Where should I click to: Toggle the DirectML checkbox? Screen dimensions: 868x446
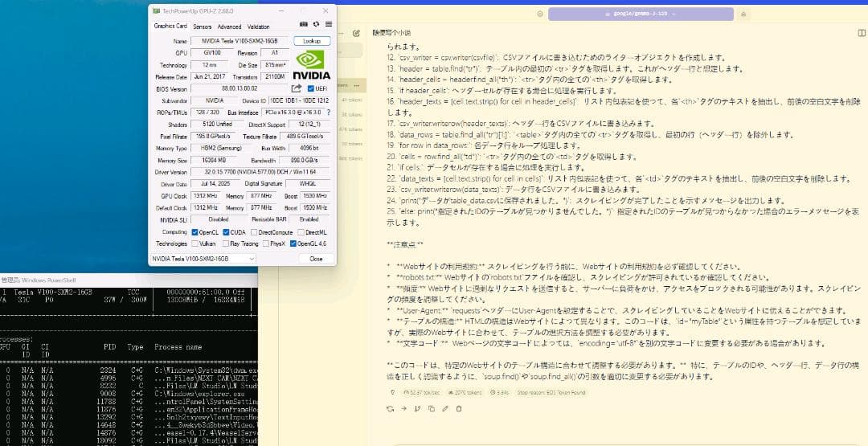300,232
